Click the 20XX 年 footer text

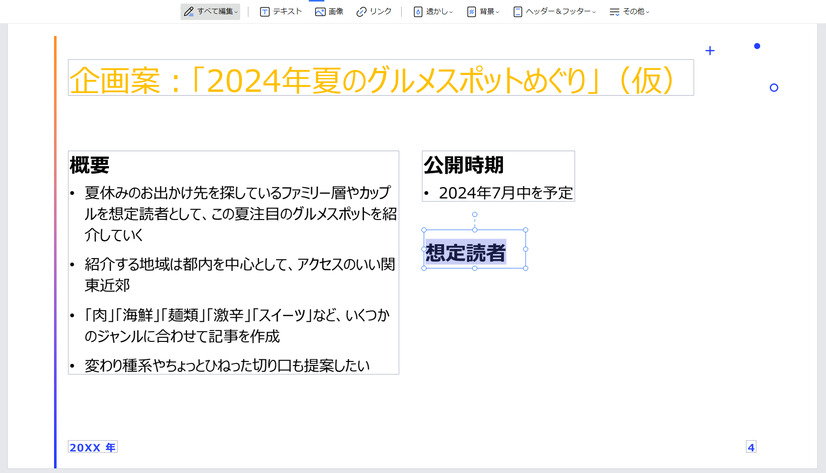pos(93,447)
